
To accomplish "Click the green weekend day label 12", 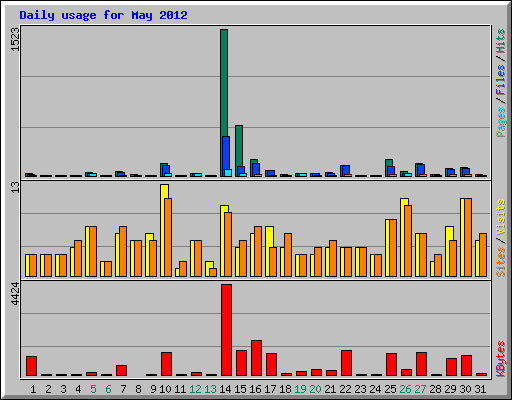I will (195, 389).
